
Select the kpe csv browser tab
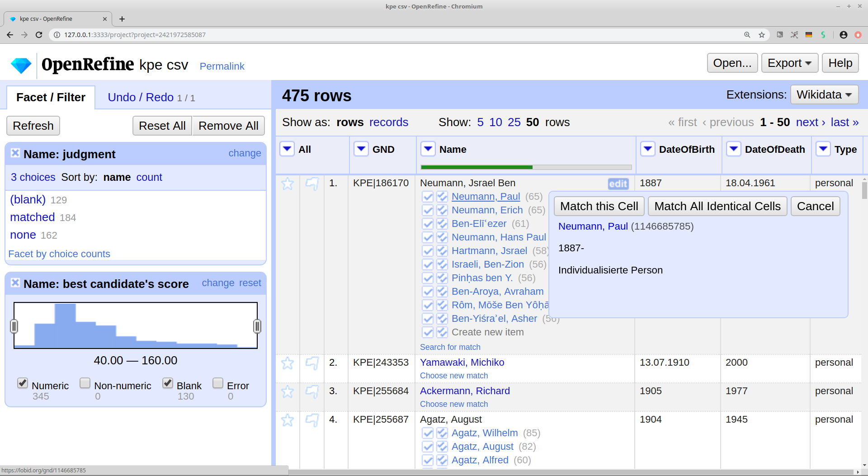(x=58, y=19)
